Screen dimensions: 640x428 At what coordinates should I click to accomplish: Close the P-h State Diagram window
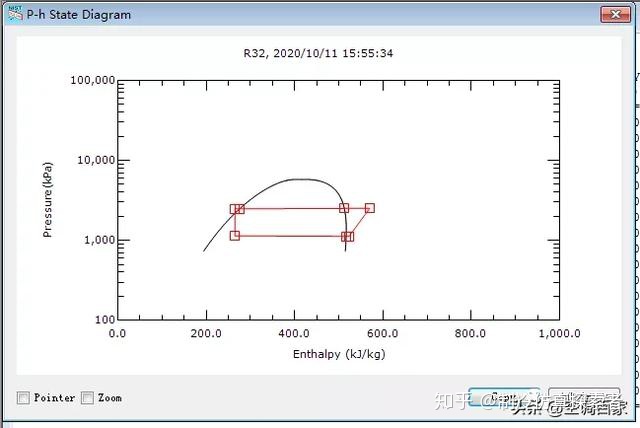tap(616, 15)
